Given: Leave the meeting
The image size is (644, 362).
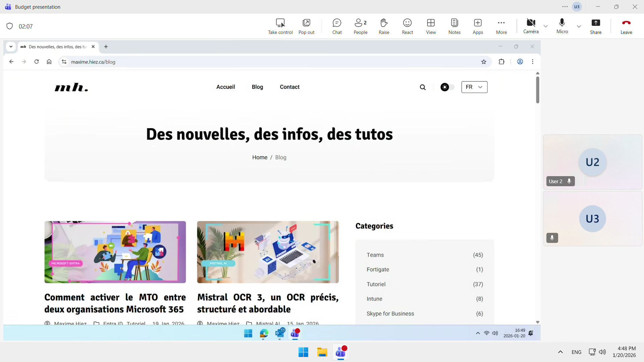Looking at the screenshot, I should pos(626,26).
